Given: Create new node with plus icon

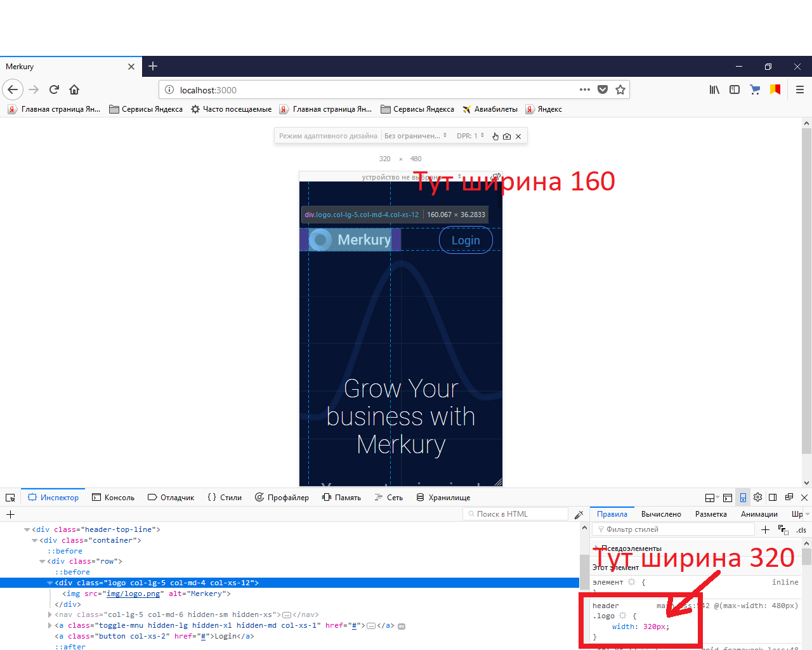Looking at the screenshot, I should 10,514.
